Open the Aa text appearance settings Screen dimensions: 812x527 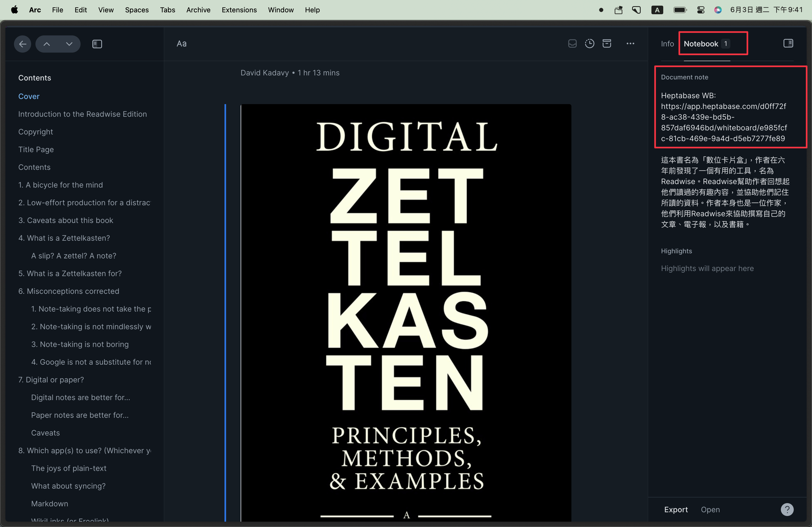[182, 44]
